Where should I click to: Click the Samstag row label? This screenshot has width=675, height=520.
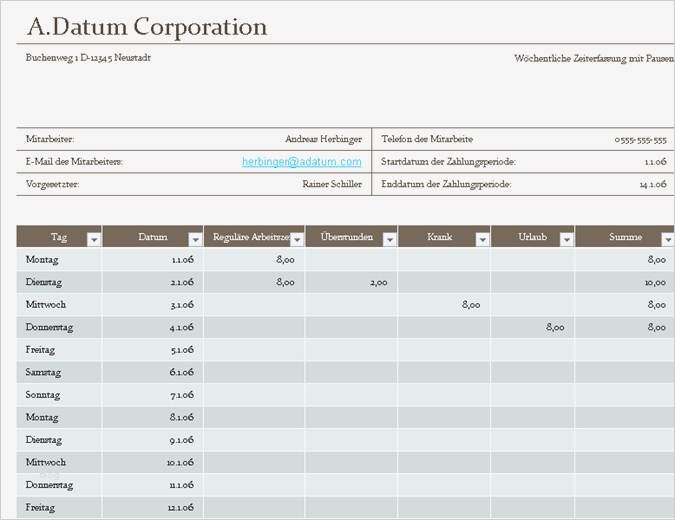[x=41, y=372]
